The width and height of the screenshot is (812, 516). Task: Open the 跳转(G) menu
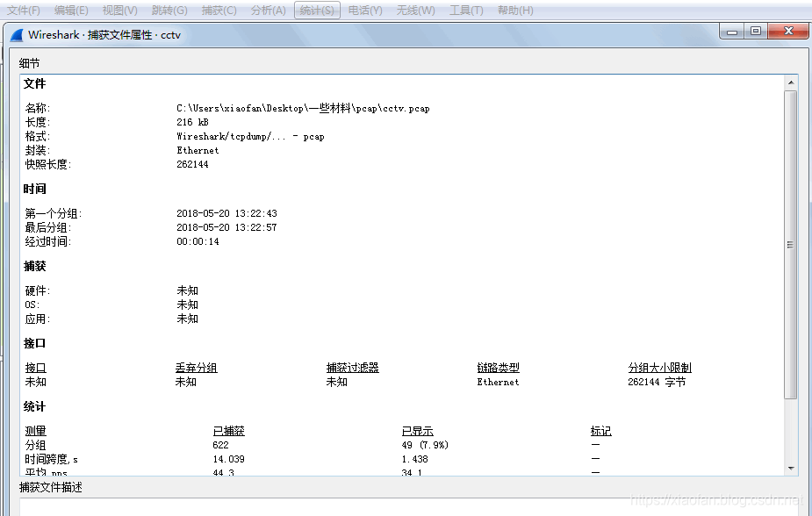[169, 11]
